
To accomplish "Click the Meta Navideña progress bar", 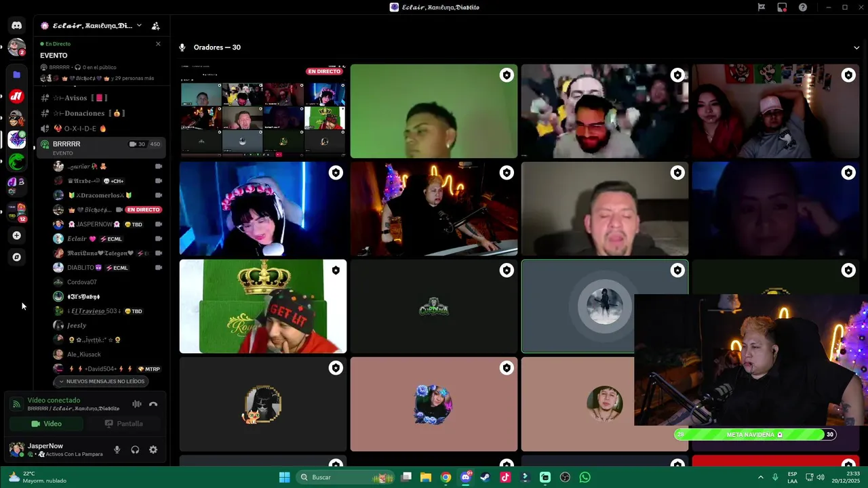I will (x=755, y=434).
